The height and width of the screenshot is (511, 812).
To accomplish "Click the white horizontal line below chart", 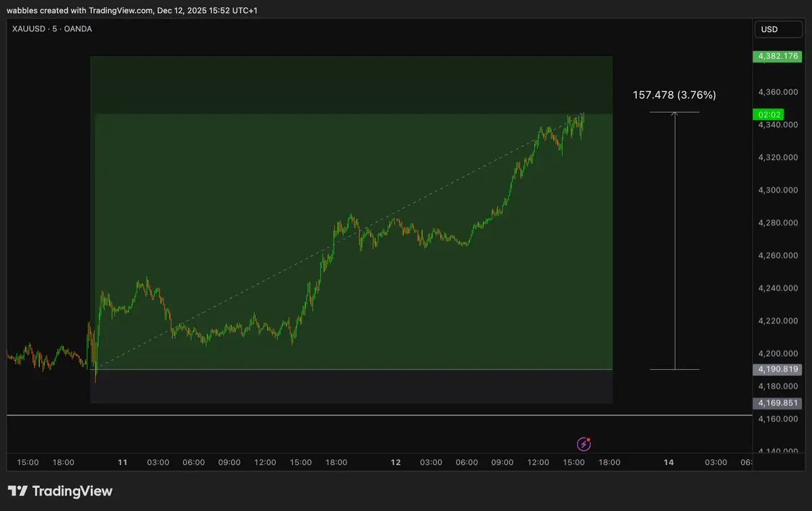I will [379, 415].
